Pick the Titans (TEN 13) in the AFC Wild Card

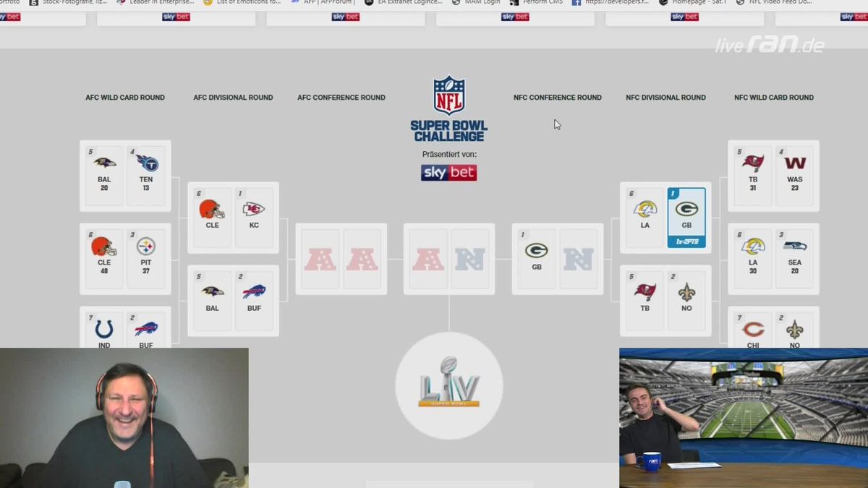pos(146,176)
